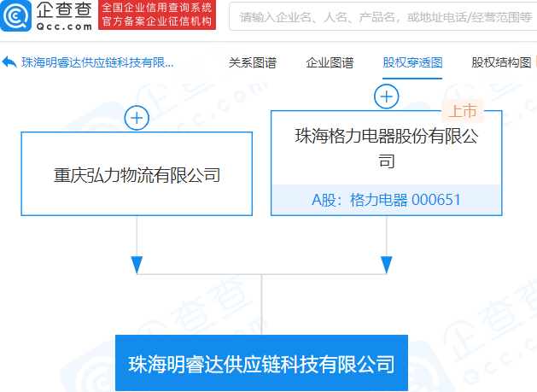The image size is (537, 392).
Task: Open the 关系图谱 tab
Action: (x=253, y=62)
